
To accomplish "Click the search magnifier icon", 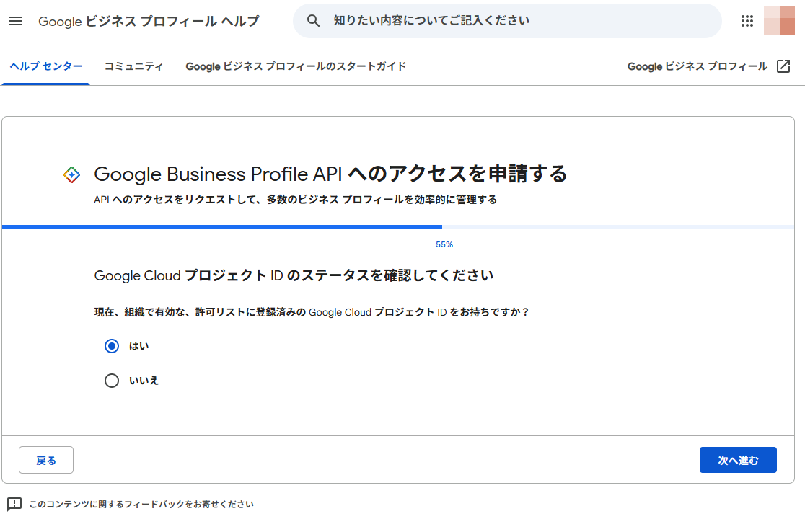I will pos(312,20).
